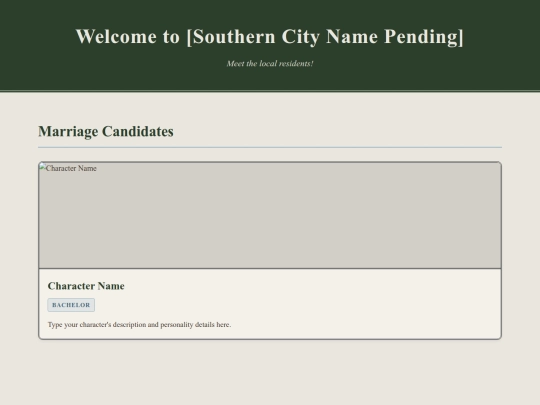Click the word "City" in the header title
This screenshot has width=540, height=405.
point(301,37)
